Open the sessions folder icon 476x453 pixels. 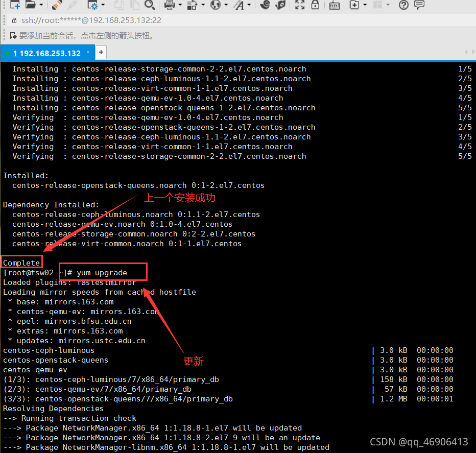coord(30,5)
